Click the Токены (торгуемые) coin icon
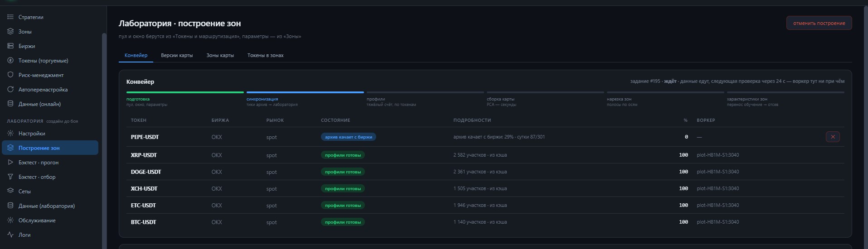The image size is (868, 249). point(10,61)
